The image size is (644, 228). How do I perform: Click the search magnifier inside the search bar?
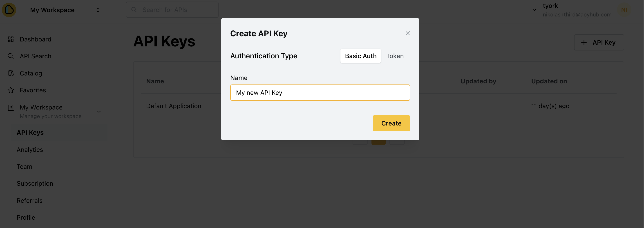click(x=134, y=9)
